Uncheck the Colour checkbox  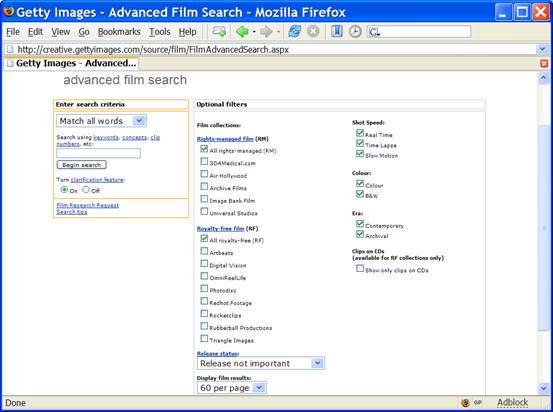(360, 184)
